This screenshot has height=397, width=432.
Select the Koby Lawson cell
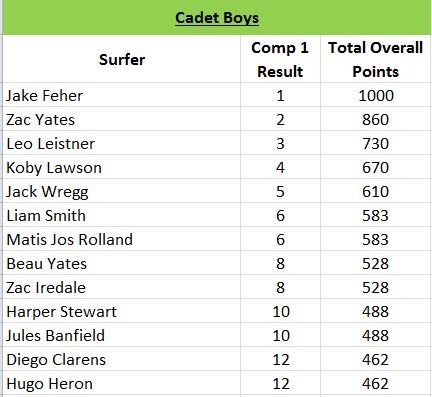click(122, 167)
